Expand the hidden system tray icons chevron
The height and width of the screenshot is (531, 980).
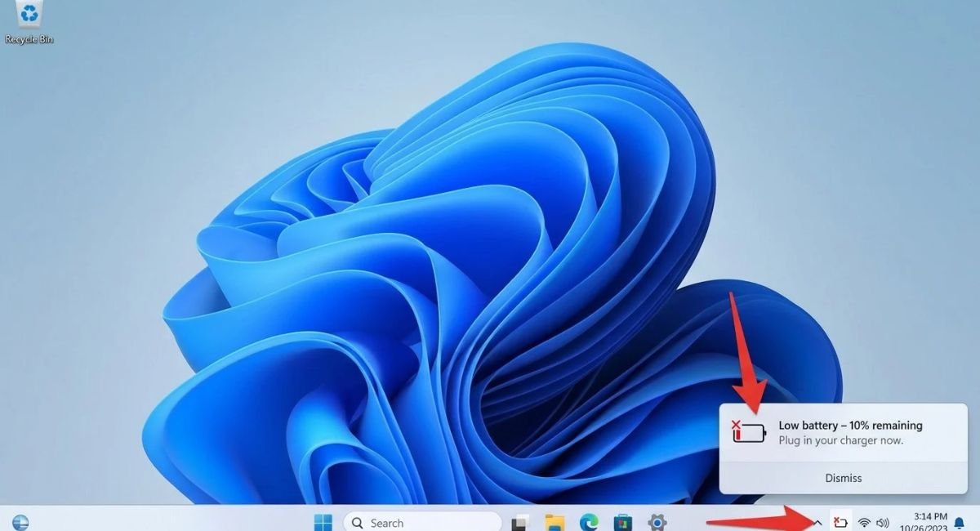(x=817, y=522)
